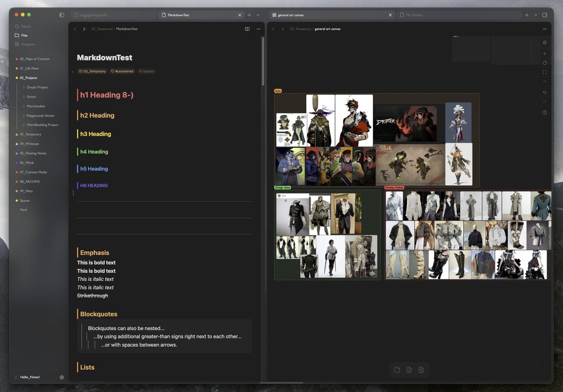This screenshot has height=392, width=563.
Task: Open the 99_Meta folder
Action: point(26,191)
